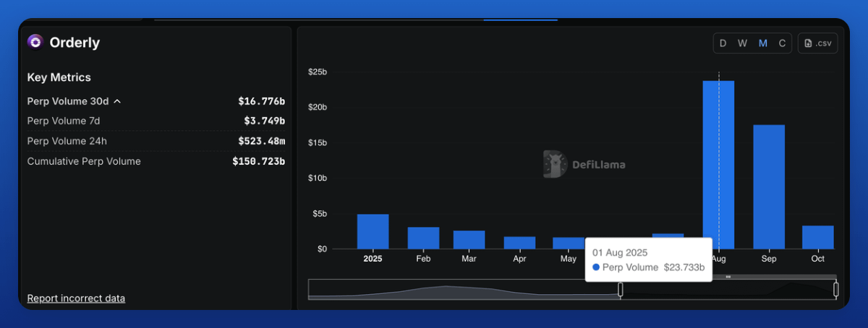Image resolution: width=868 pixels, height=328 pixels.
Task: Click the $5b axis label
Action: click(319, 214)
